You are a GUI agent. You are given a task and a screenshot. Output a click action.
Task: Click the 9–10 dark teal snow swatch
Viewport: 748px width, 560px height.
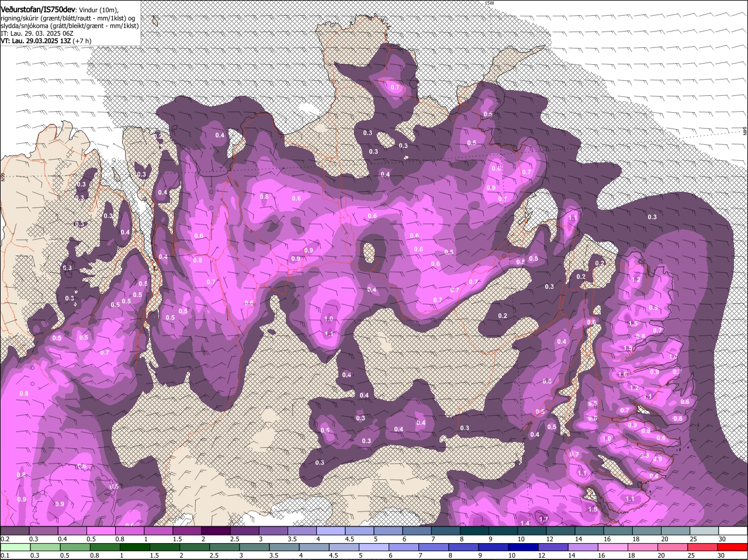(503, 530)
